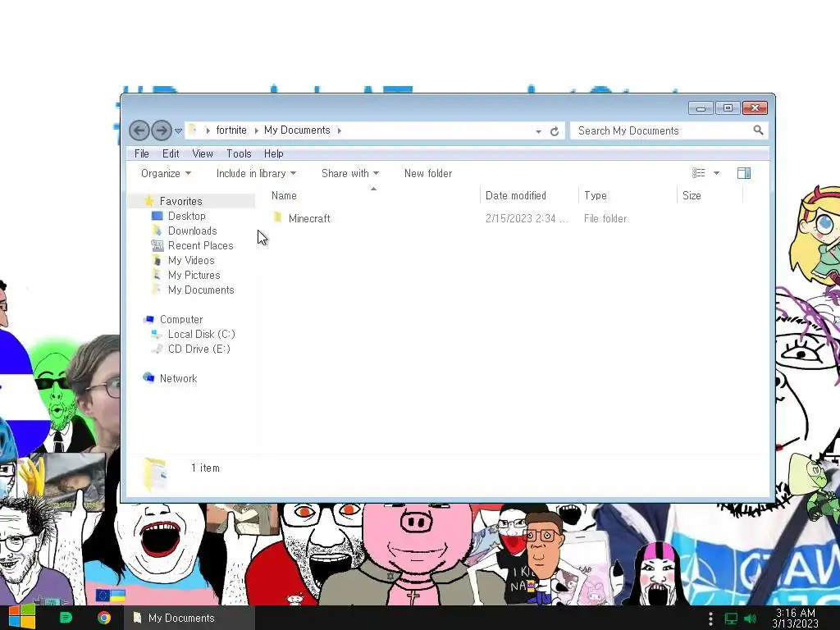Click the My Pictures icon

click(157, 275)
